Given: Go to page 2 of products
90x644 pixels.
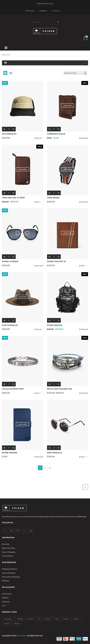Looking at the screenshot, I should click(45, 467).
